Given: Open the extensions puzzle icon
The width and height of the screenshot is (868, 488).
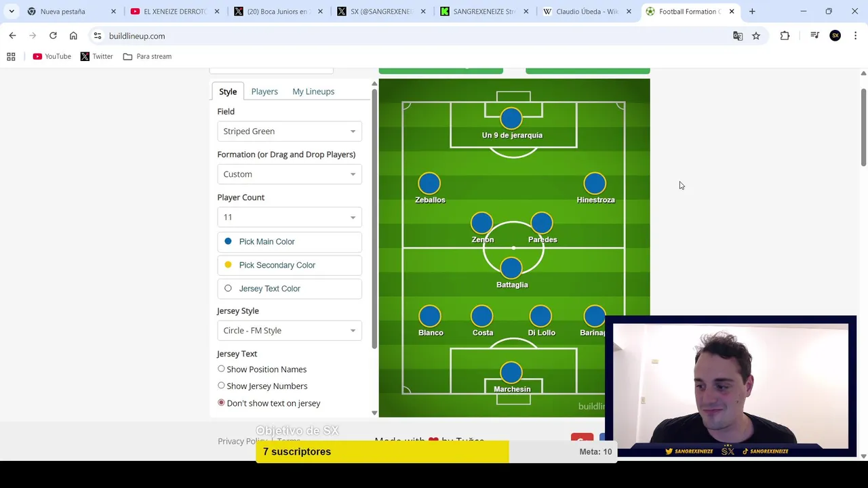Looking at the screenshot, I should (785, 36).
